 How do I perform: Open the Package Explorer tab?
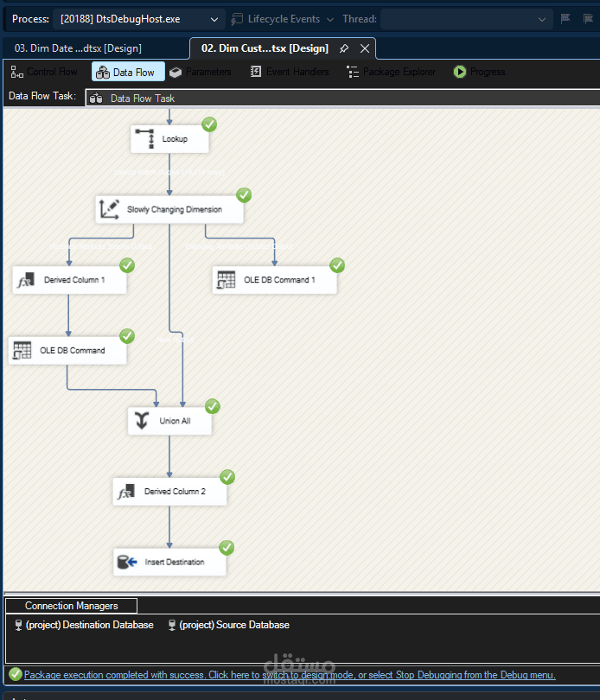[x=391, y=72]
